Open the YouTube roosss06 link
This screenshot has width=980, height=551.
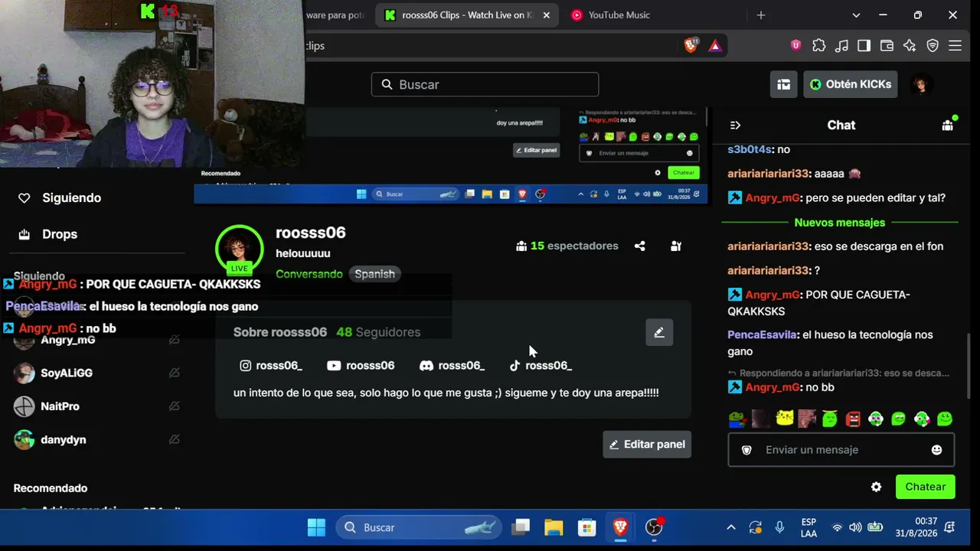(x=361, y=366)
